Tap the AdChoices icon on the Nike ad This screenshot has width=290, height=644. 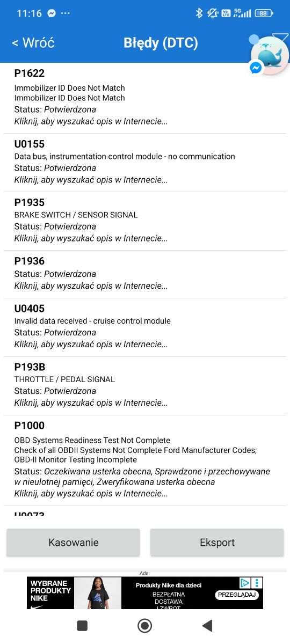click(245, 583)
